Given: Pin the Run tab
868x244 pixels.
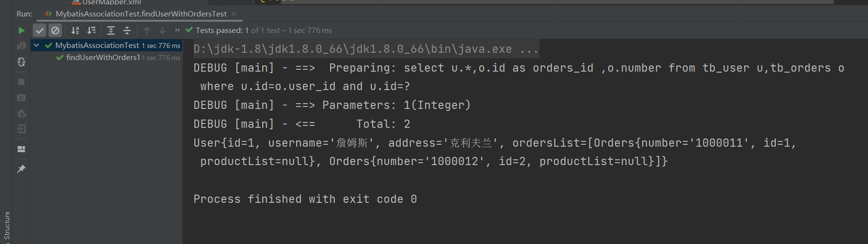Looking at the screenshot, I should [x=21, y=169].
